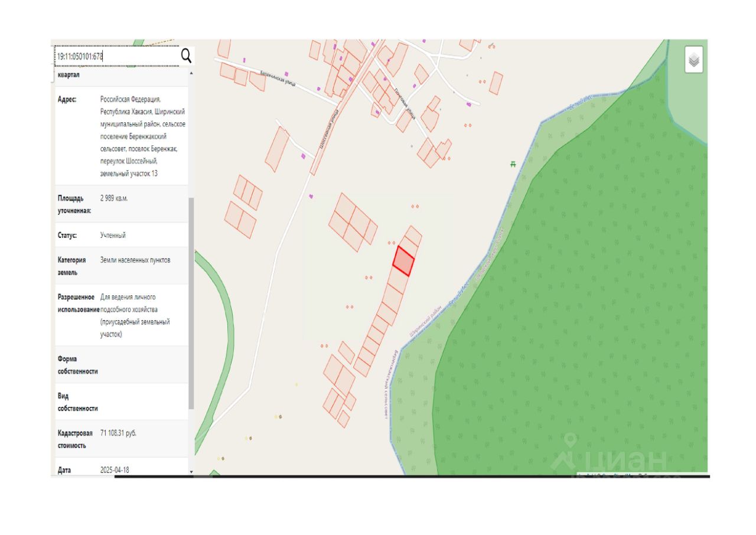Open the map layers switcher
Viewport: 756px width, 535px height.
(x=694, y=60)
